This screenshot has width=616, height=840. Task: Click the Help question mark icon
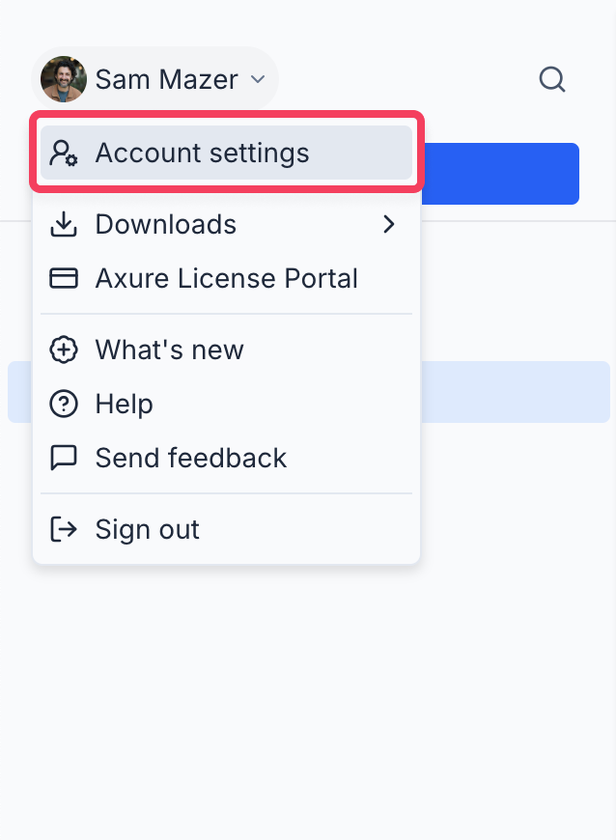(64, 404)
